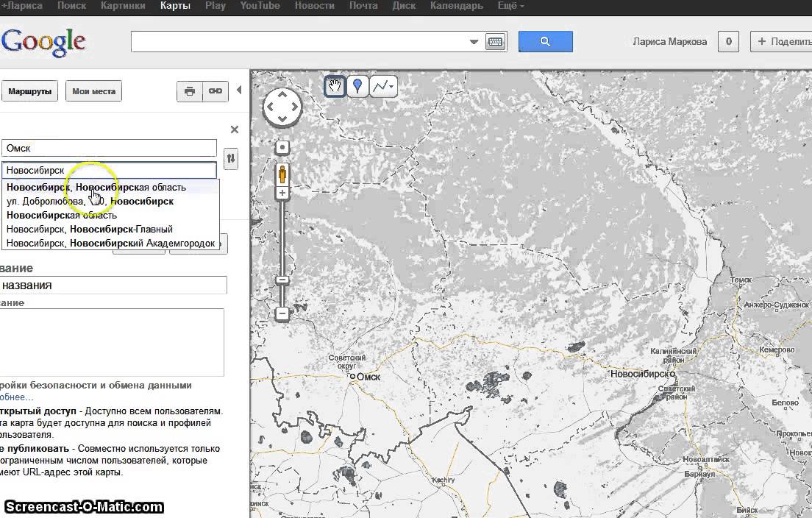Click the link icon button
The width and height of the screenshot is (812, 518).
pos(216,91)
